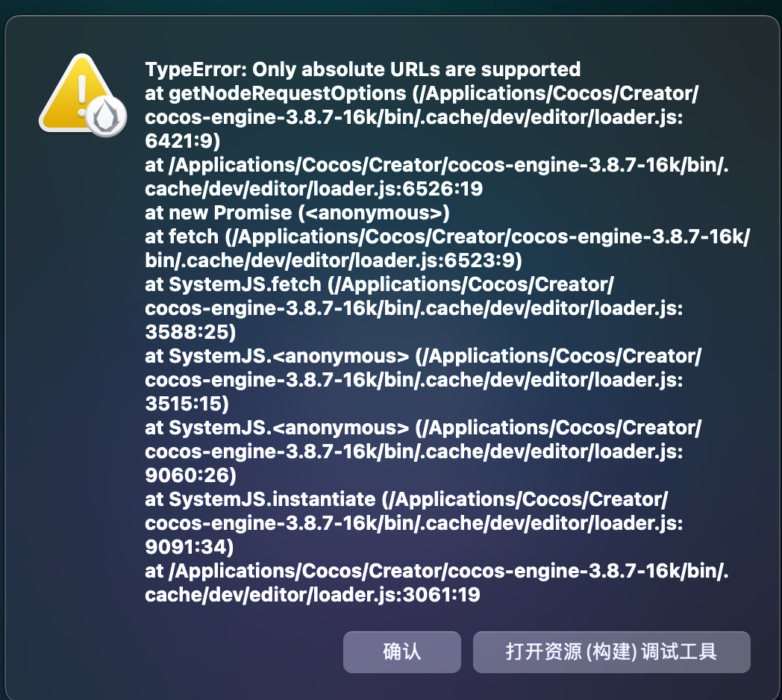Click the Cocos Creator badge on warning icon

click(105, 118)
